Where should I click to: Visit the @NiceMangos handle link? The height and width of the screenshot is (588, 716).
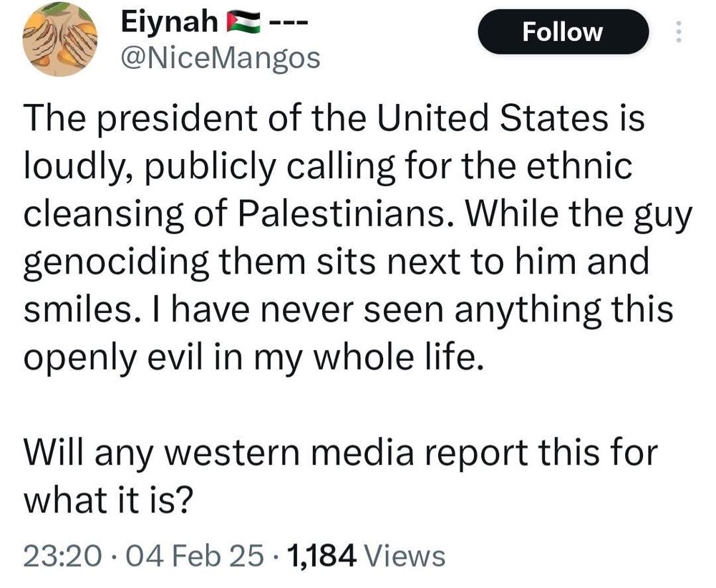(x=220, y=59)
